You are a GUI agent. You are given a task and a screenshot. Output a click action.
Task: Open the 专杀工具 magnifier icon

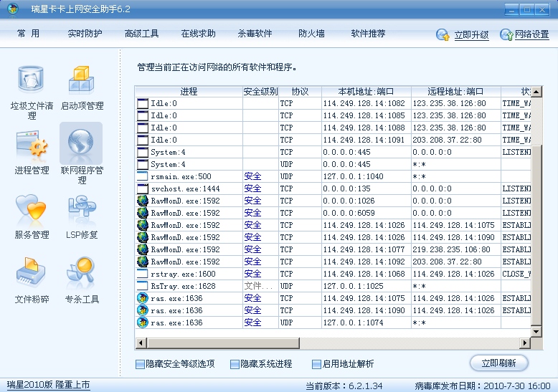click(x=81, y=271)
